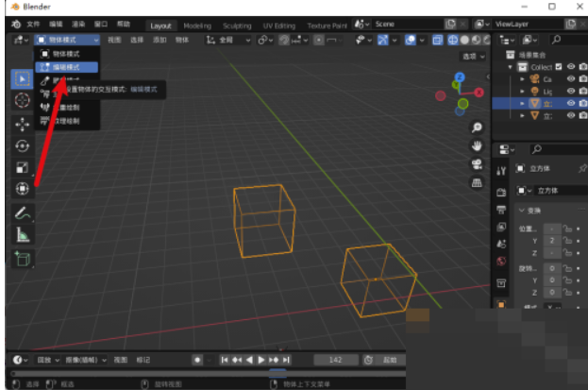Lock the location Y value
This screenshot has height=390, width=588.
pos(567,241)
